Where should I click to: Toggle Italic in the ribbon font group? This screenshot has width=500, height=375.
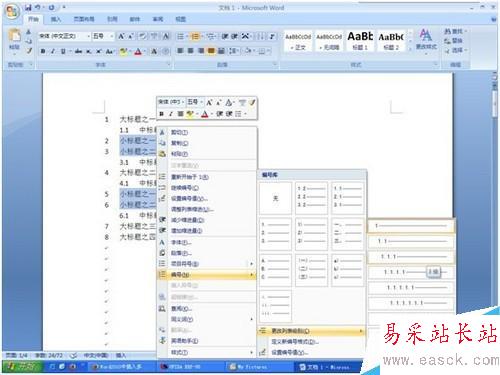[x=53, y=51]
